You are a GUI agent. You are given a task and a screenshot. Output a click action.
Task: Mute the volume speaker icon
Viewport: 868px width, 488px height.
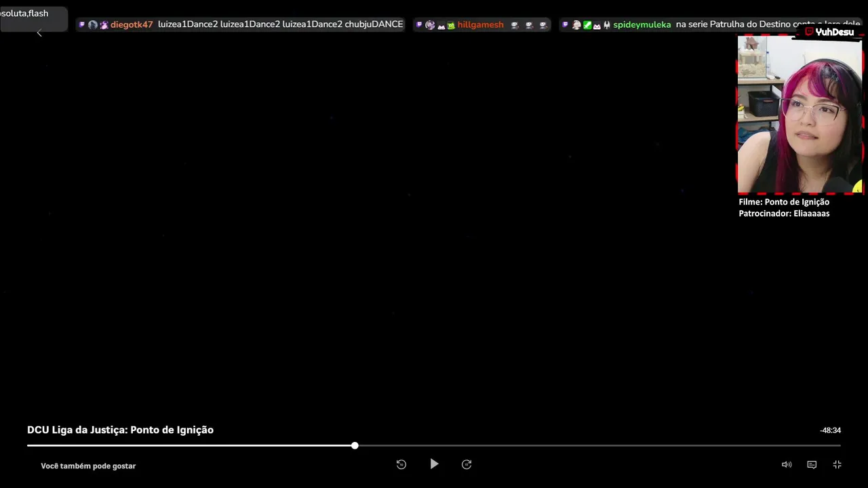tap(787, 464)
